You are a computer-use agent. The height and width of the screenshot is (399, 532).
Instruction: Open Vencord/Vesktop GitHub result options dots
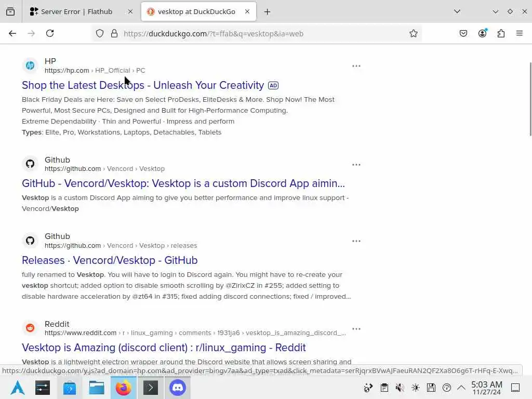(x=356, y=165)
